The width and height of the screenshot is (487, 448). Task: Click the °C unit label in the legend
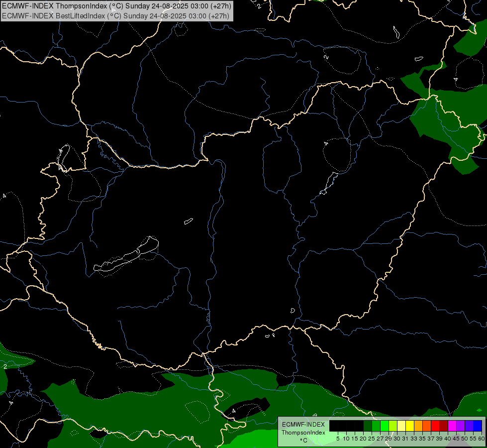coord(304,441)
